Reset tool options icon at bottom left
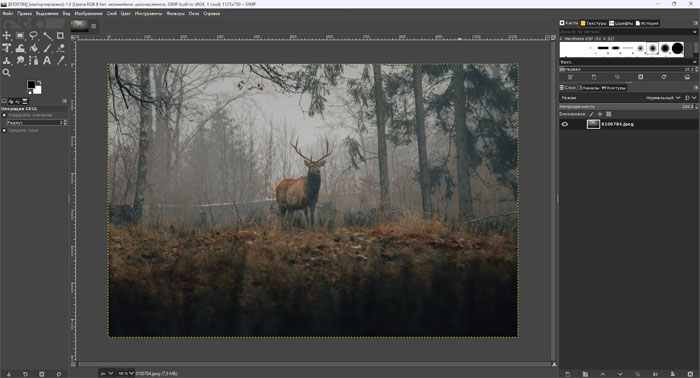Viewport: 700px width, 378px height. 58,374
